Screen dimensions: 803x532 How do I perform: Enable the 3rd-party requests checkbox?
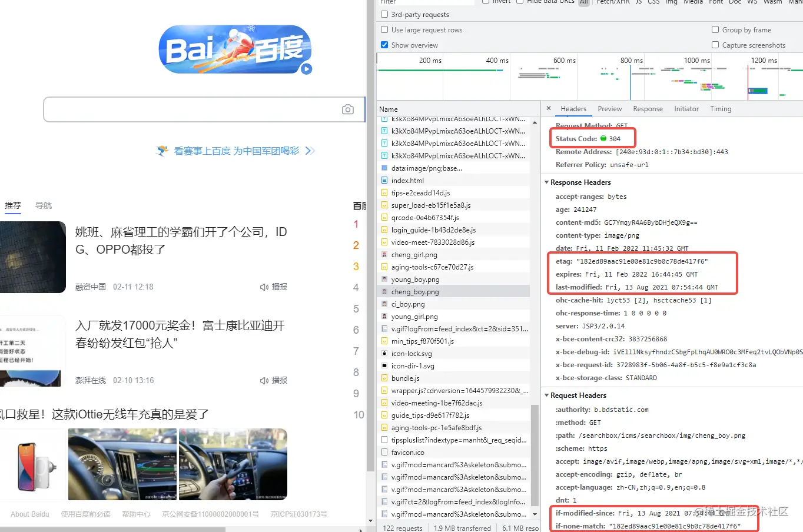tap(384, 14)
